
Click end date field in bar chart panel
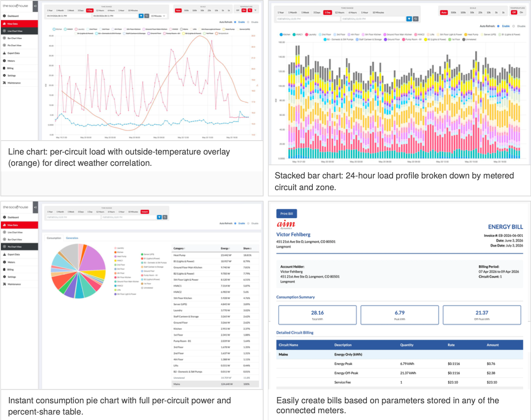pos(373,19)
